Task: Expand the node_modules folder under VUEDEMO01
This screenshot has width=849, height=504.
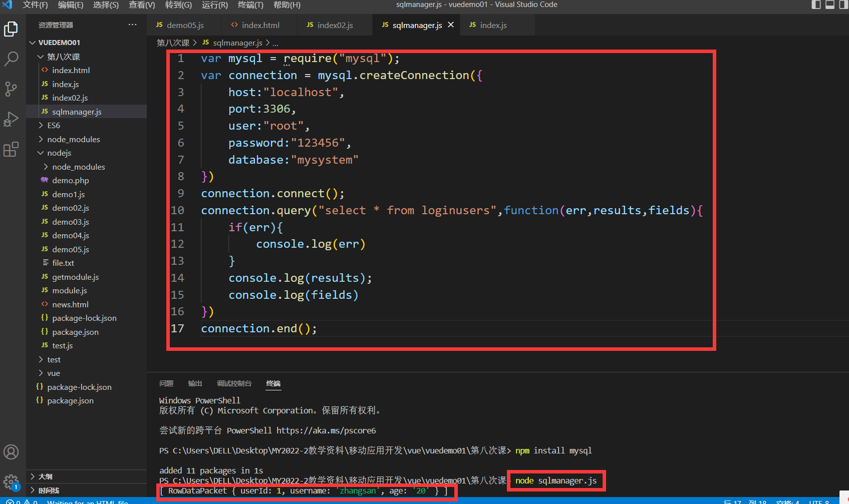Action: 86,139
